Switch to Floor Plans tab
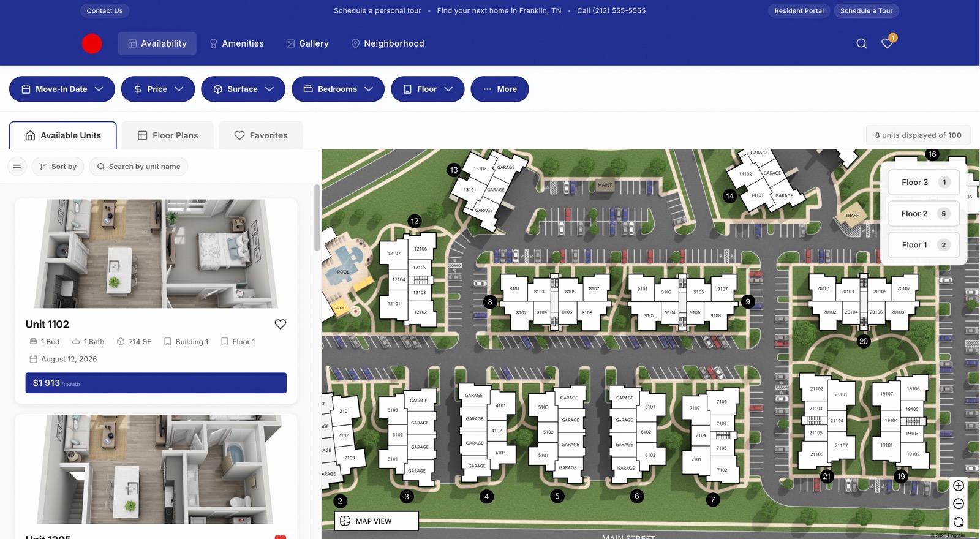The height and width of the screenshot is (539, 980). tap(168, 135)
